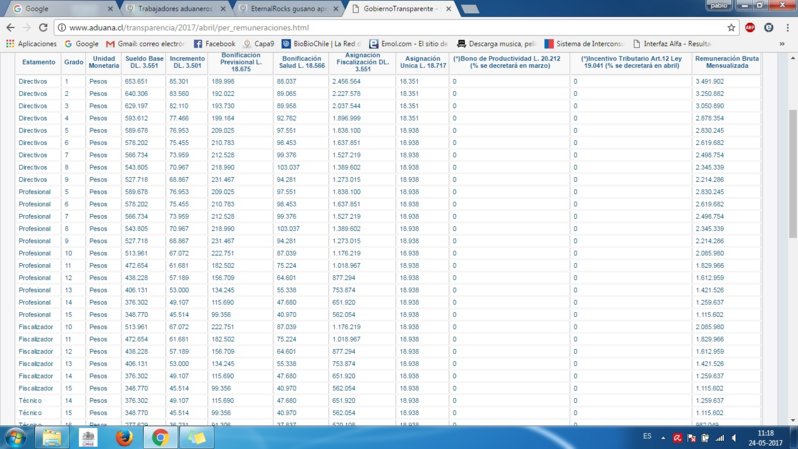798x449 pixels.
Task: Open the Gmail: correo electrónico bookmark
Action: click(145, 44)
